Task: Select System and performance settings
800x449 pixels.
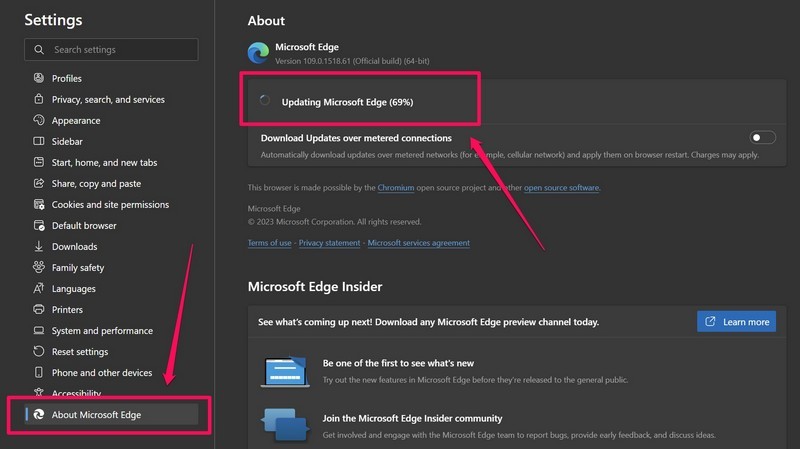Action: click(102, 330)
